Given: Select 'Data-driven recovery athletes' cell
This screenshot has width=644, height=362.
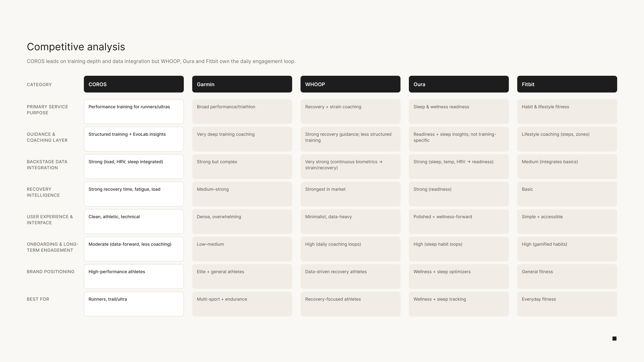Looking at the screenshot, I should 350,277.
